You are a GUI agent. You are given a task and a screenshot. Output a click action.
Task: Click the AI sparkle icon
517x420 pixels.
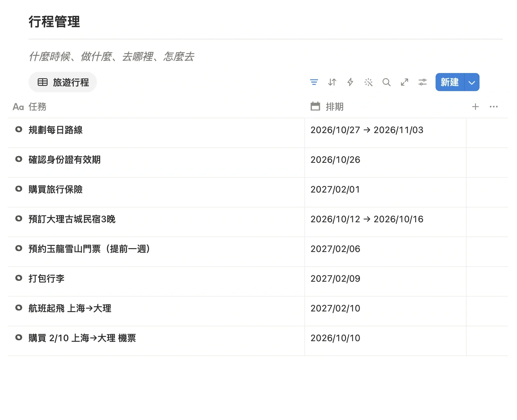click(x=368, y=82)
